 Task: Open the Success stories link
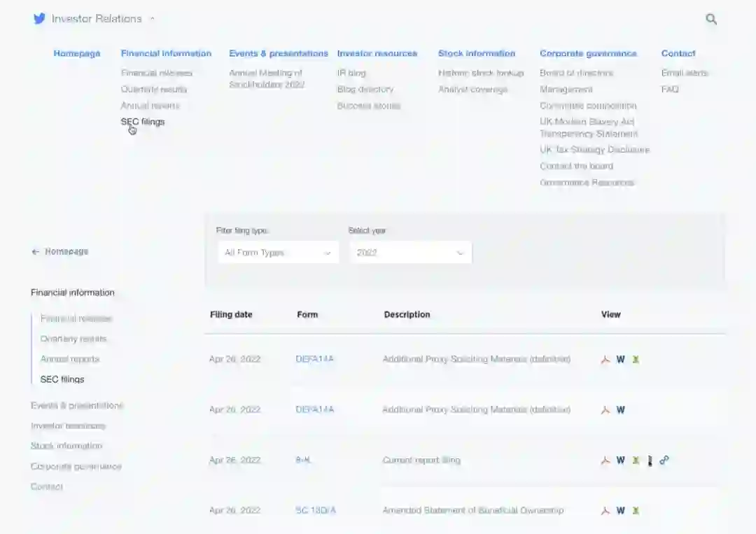pos(369,106)
